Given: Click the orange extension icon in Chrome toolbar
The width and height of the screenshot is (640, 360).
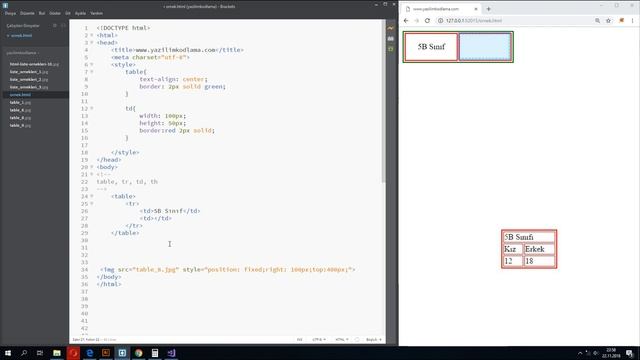Looking at the screenshot, I should click(621, 20).
